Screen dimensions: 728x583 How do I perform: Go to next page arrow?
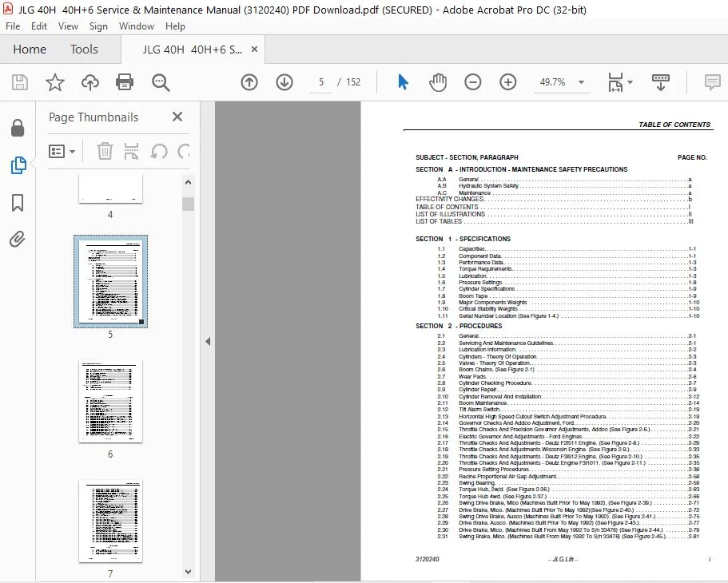pos(284,82)
